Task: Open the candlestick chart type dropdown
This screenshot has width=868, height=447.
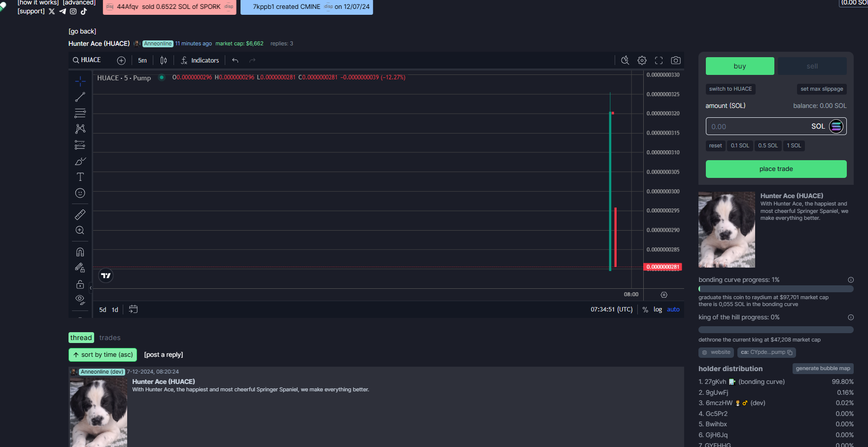Action: click(164, 60)
